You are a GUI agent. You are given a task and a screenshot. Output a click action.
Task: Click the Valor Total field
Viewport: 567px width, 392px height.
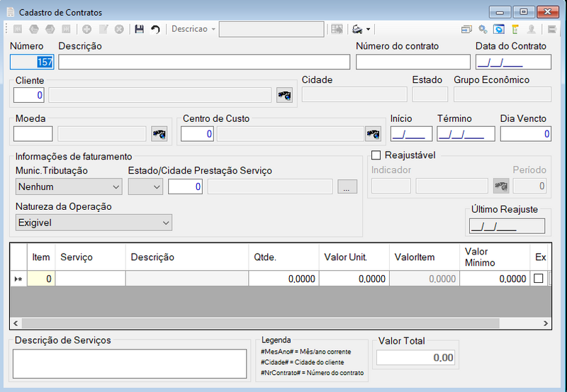pos(415,358)
